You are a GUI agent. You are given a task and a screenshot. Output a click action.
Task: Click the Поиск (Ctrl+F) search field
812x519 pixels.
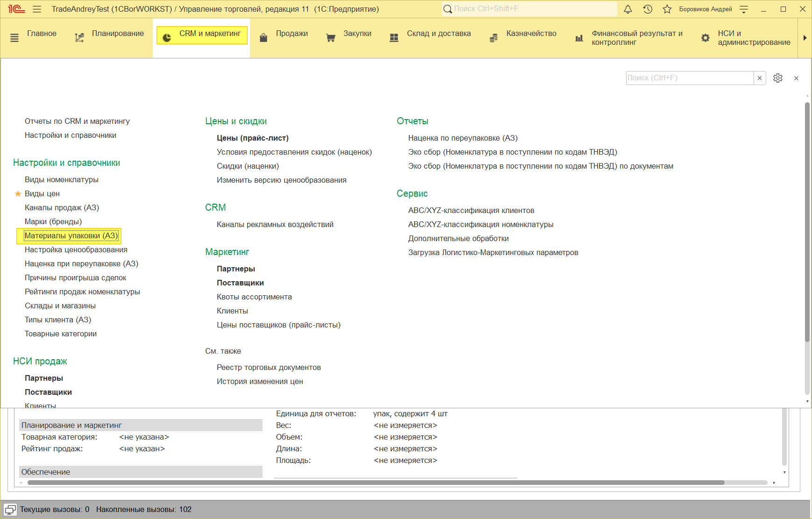coord(689,78)
